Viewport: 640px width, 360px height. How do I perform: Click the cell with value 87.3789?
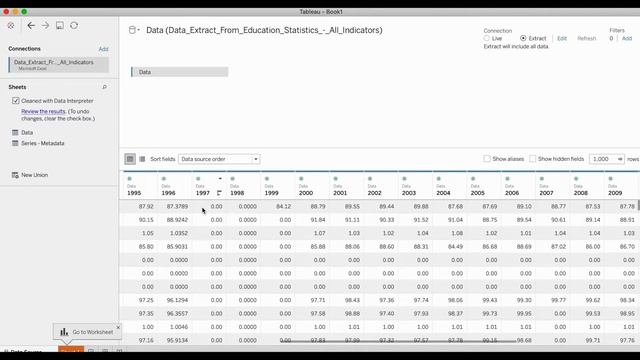click(x=177, y=207)
